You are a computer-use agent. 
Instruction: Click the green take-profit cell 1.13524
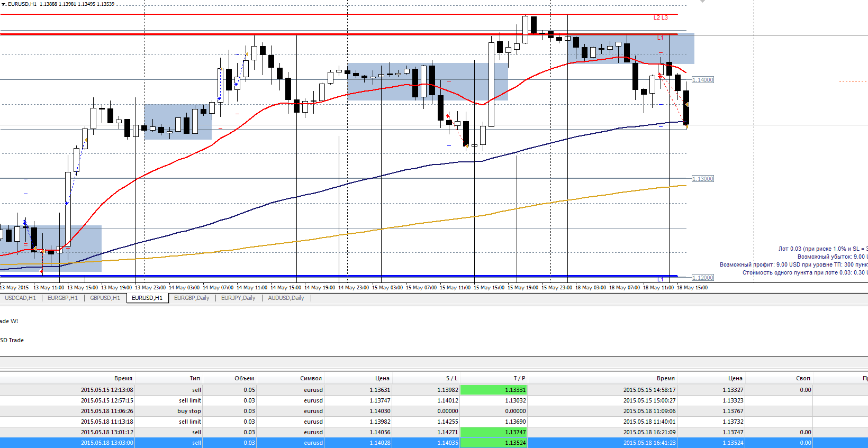click(493, 443)
